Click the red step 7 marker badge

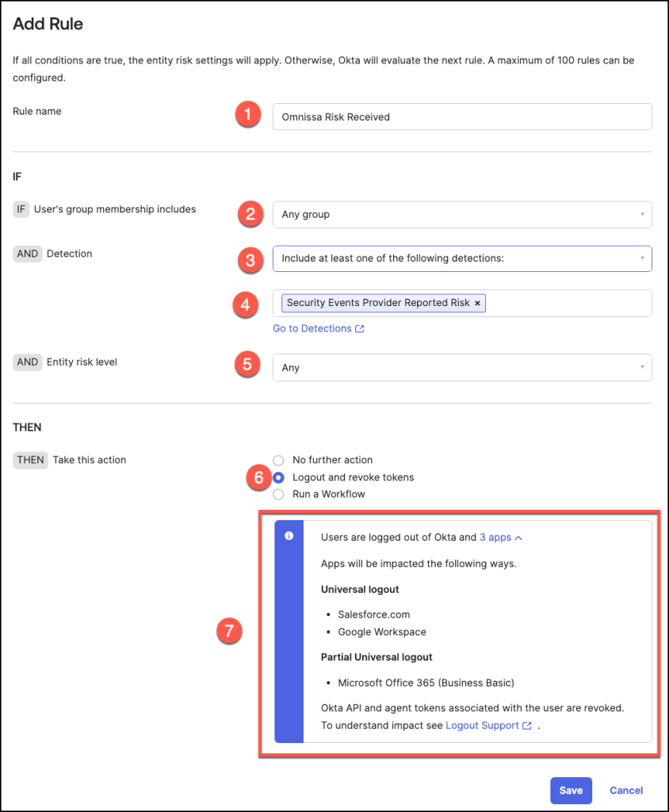tap(229, 631)
